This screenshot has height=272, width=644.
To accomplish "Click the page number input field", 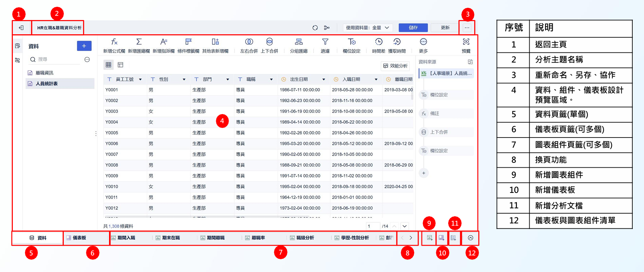I will point(373,226).
